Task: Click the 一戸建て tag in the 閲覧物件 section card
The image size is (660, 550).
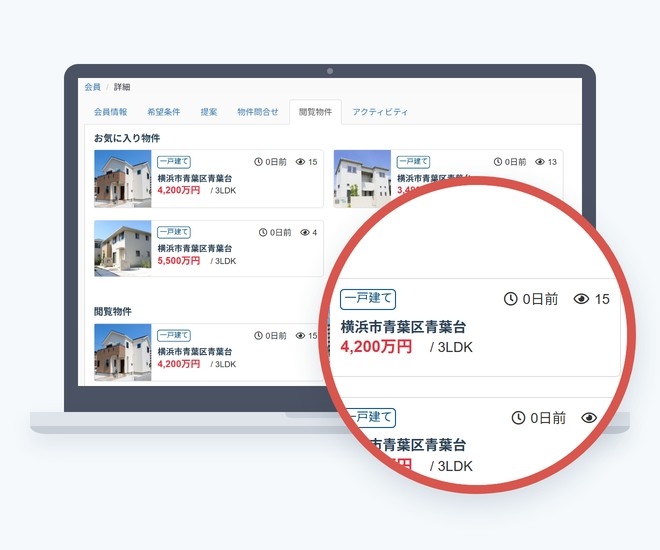Action: click(174, 335)
